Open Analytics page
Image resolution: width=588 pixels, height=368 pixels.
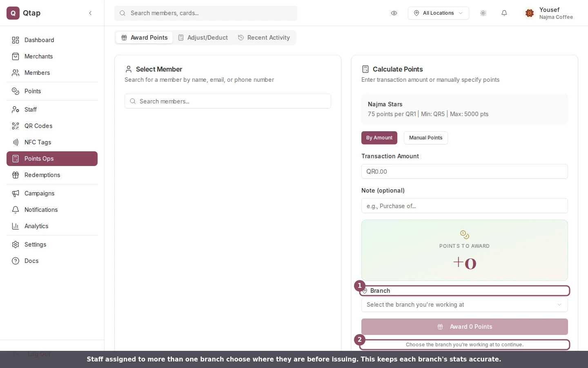pos(52,226)
